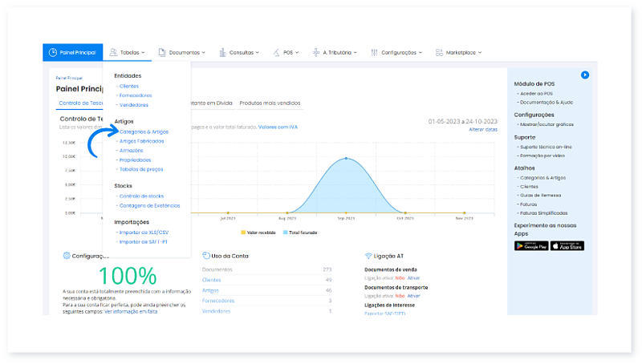Switch to Produtos mais vendidos tab
The width and height of the screenshot is (642, 364).
(270, 103)
